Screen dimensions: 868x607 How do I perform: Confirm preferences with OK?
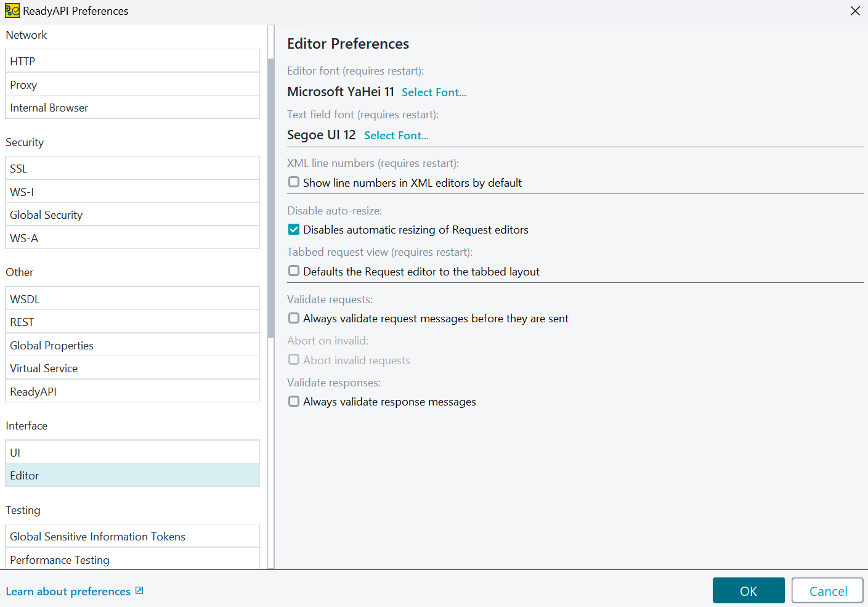748,590
